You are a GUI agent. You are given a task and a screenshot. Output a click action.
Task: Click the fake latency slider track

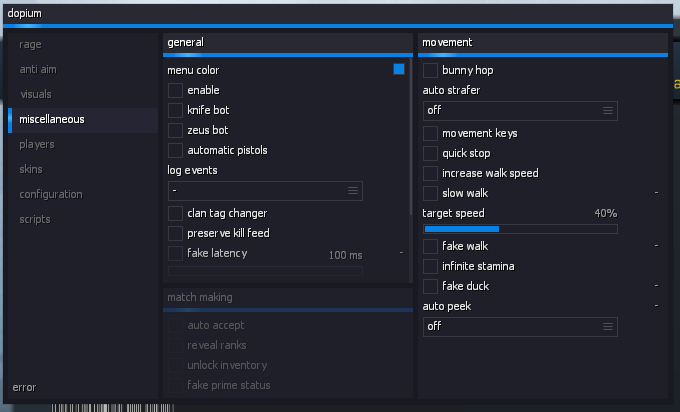[265, 271]
